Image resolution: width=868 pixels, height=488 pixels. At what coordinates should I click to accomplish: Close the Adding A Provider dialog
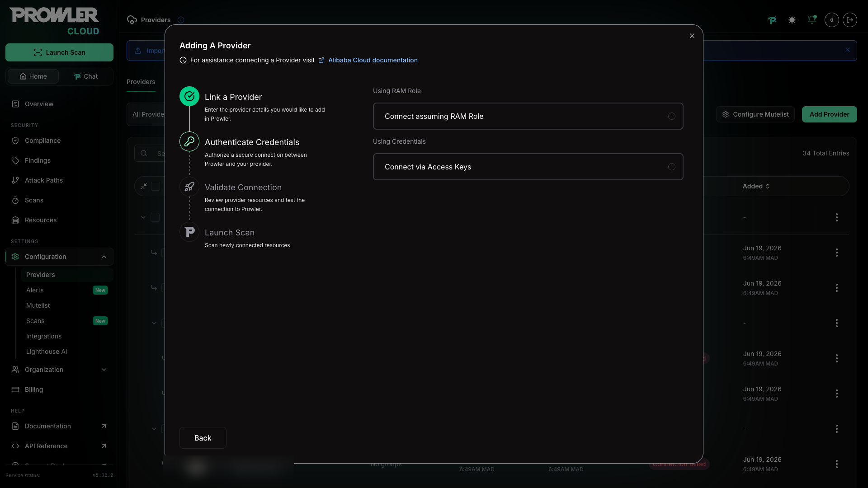[x=692, y=36]
